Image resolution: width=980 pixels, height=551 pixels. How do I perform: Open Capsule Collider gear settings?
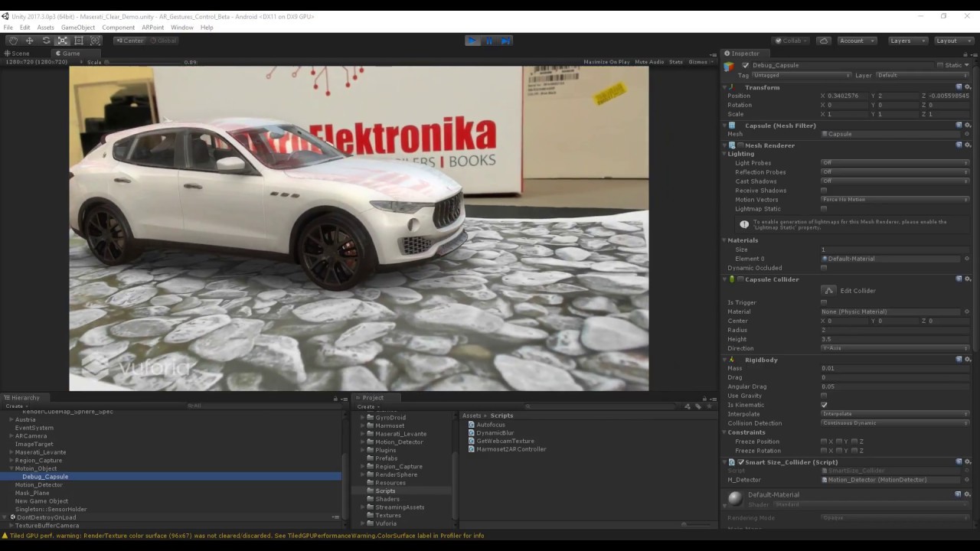(x=968, y=279)
